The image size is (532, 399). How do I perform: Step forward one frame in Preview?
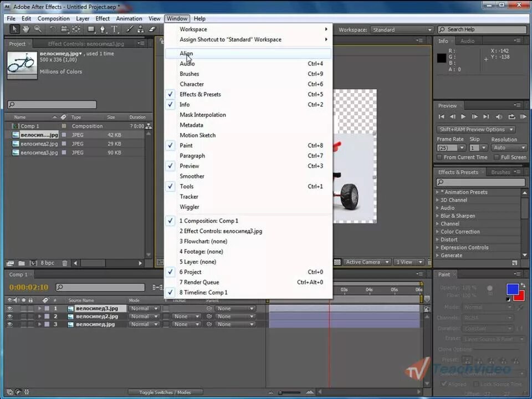click(475, 117)
